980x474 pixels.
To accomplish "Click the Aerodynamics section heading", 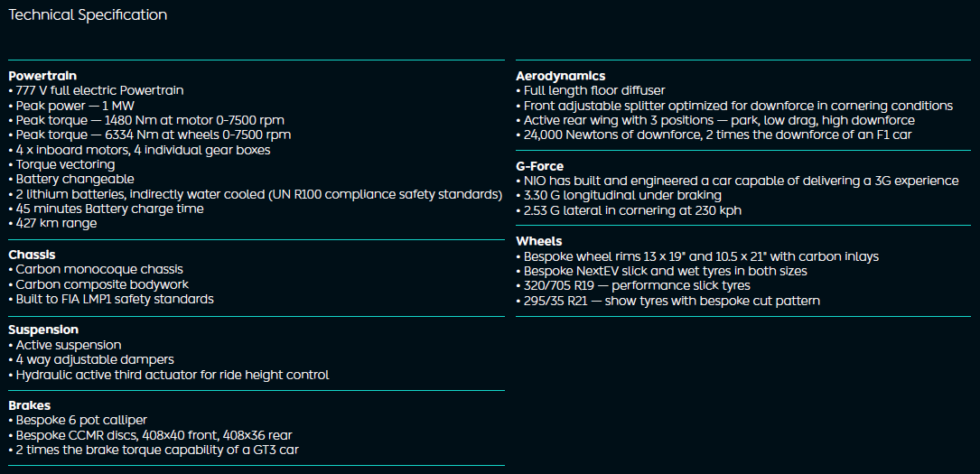I will tap(560, 76).
